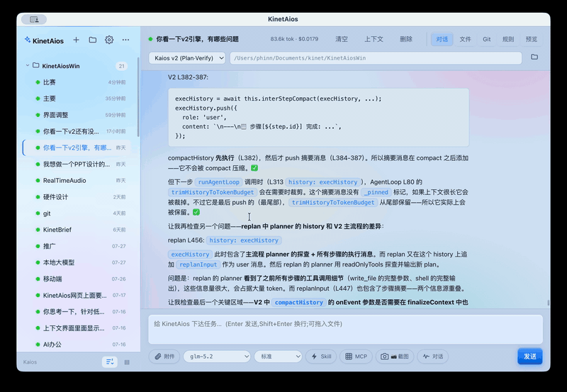Focus the task message input box
The width and height of the screenshot is (567, 392).
[x=345, y=330]
